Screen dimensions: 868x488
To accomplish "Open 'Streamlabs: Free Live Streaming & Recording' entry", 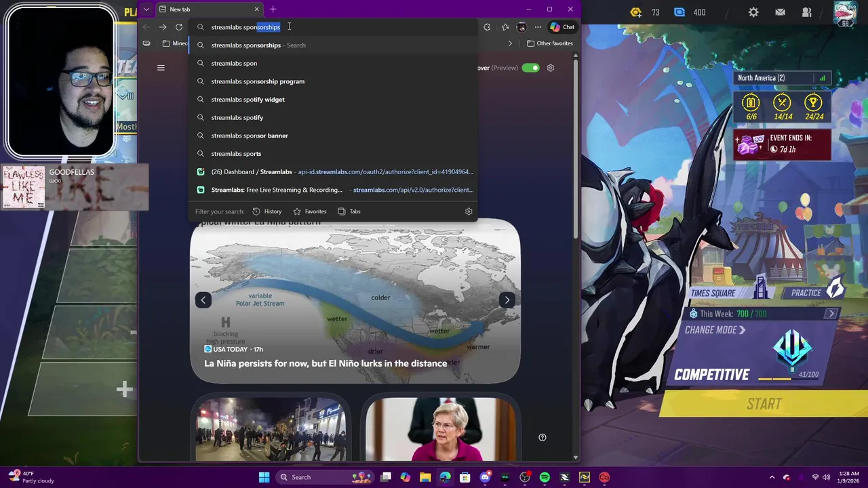I will (x=333, y=190).
